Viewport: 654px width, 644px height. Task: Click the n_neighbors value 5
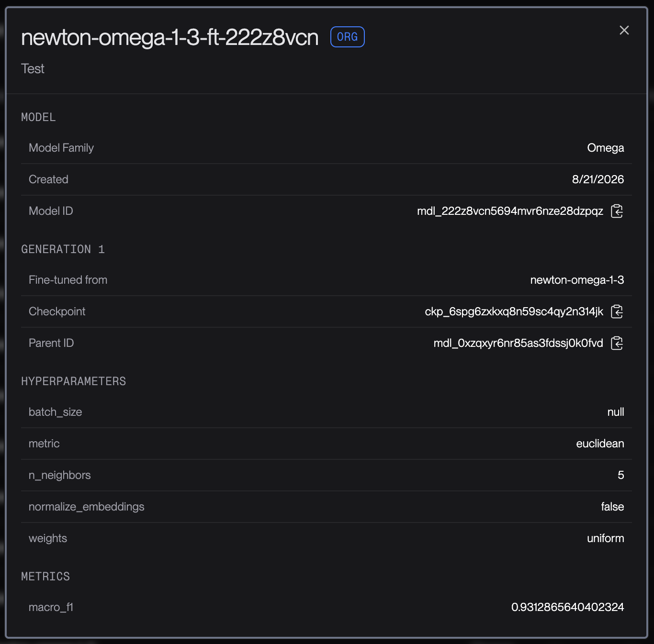(621, 475)
